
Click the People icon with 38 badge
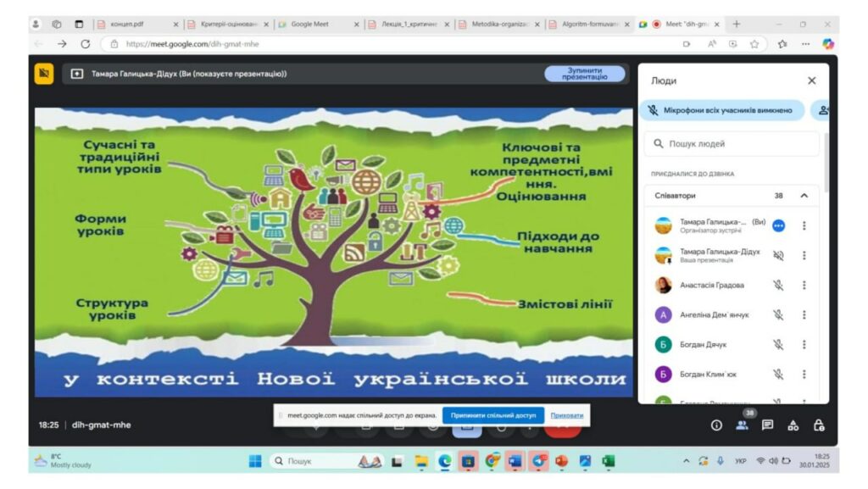[742, 425]
